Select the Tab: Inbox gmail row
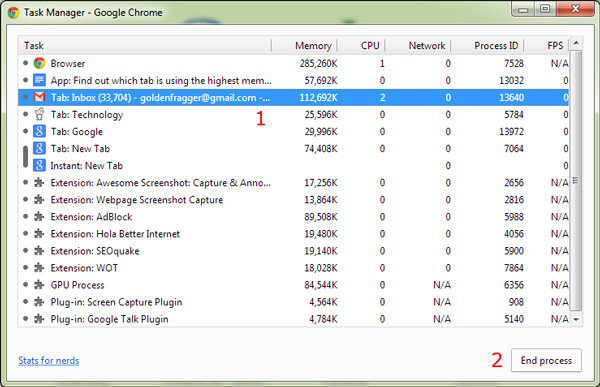This screenshot has width=600, height=387. coord(293,97)
